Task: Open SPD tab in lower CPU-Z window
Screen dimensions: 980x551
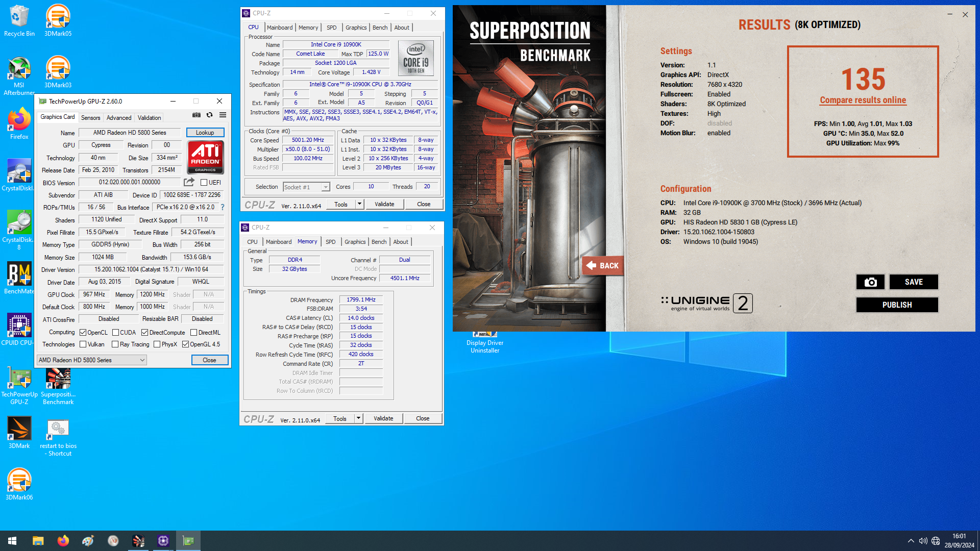Action: coord(331,242)
